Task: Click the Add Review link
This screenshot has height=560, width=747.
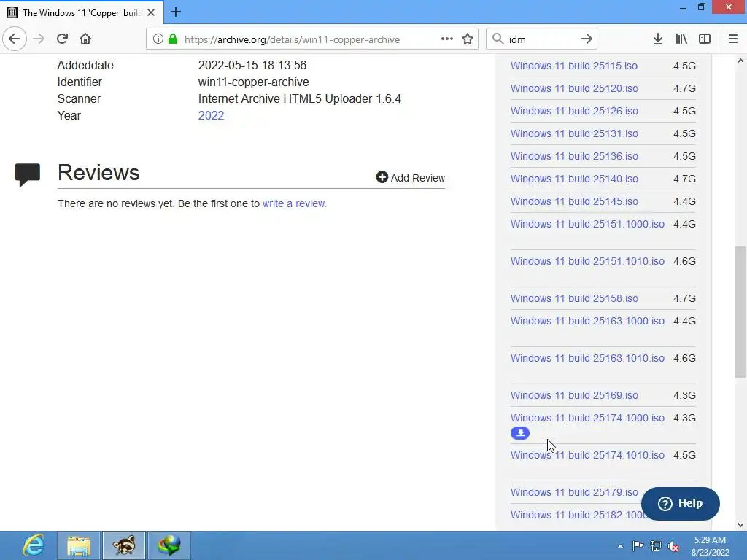Action: point(411,178)
